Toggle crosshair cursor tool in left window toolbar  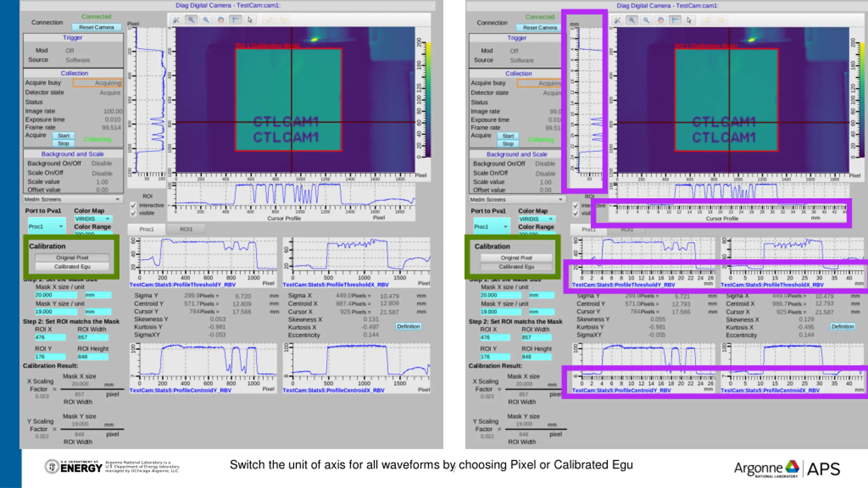[235, 20]
